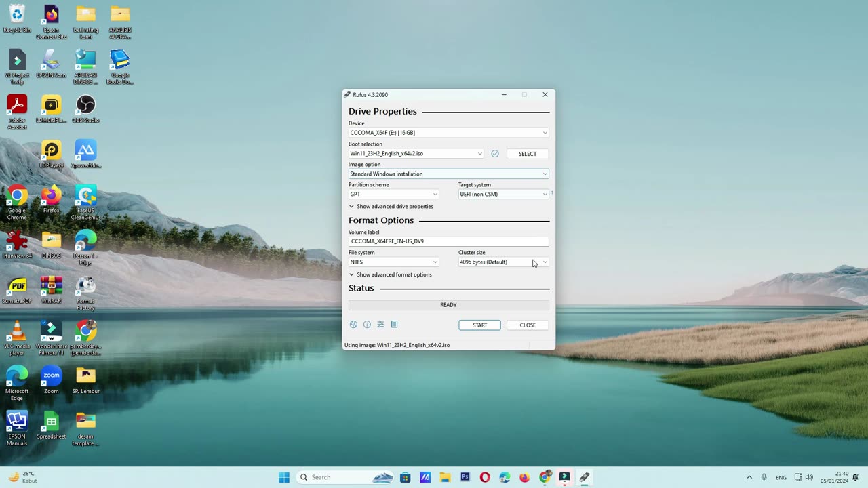Screen dimensions: 868x488
Task: Click the 'Drive Properties' heading
Action: [x=382, y=111]
